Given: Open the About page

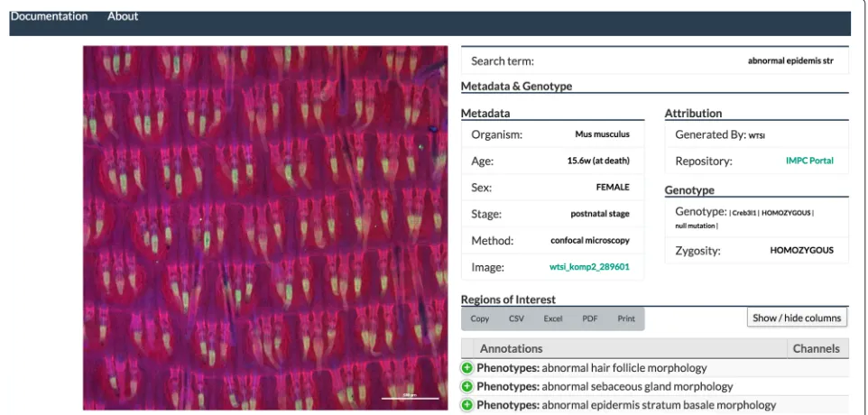Looking at the screenshot, I should (x=123, y=16).
